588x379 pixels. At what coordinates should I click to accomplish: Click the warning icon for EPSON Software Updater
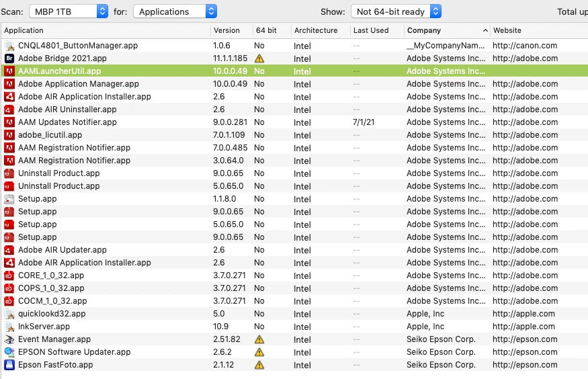(x=259, y=352)
